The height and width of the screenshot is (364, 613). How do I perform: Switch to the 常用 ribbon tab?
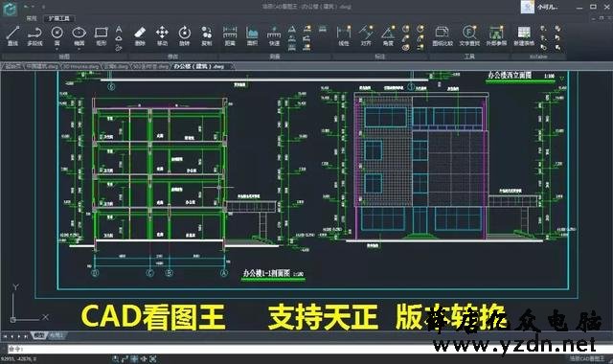32,18
